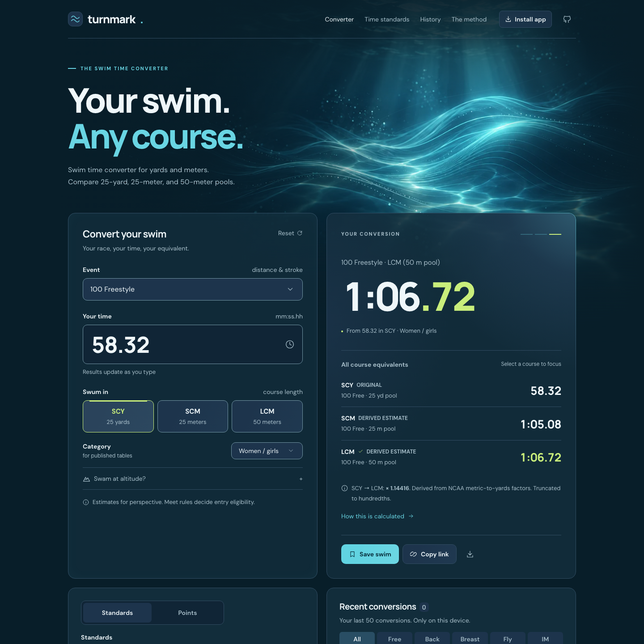
Task: Select LCM 50 meters course option
Action: coord(267,416)
